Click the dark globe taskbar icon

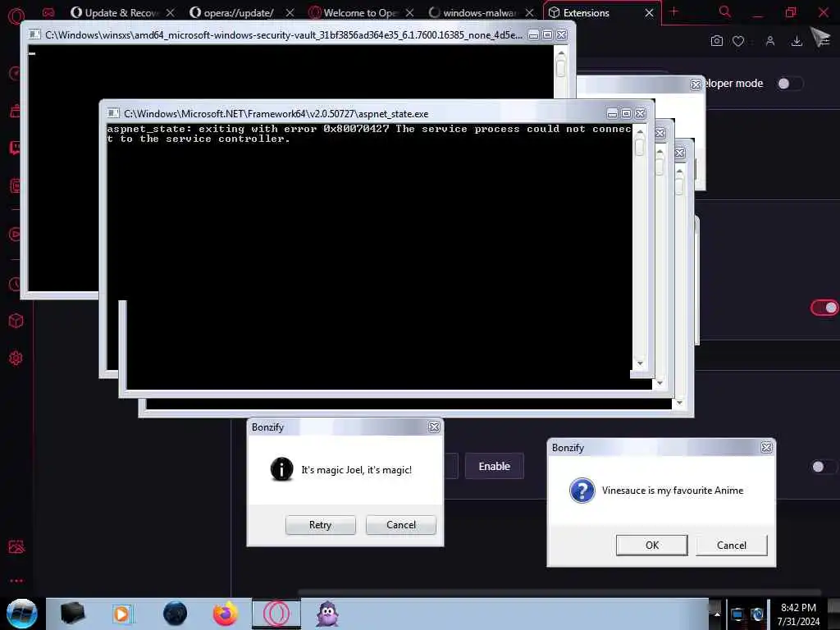(176, 614)
